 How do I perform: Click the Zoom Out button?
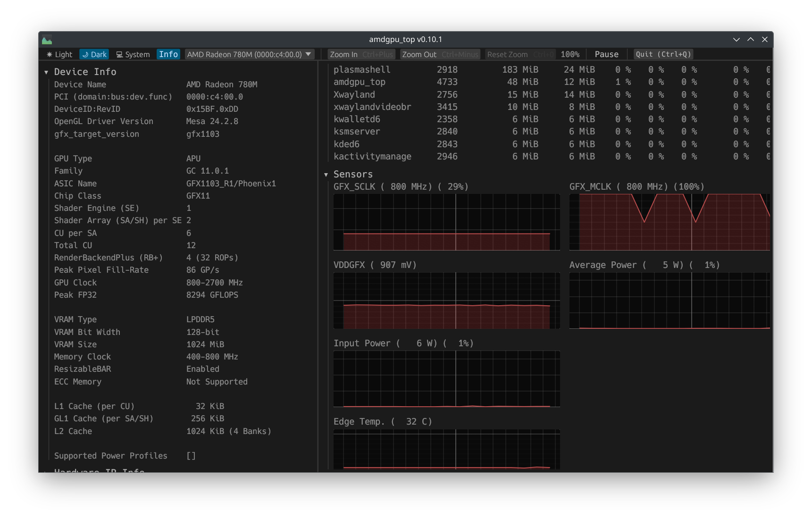(x=440, y=55)
